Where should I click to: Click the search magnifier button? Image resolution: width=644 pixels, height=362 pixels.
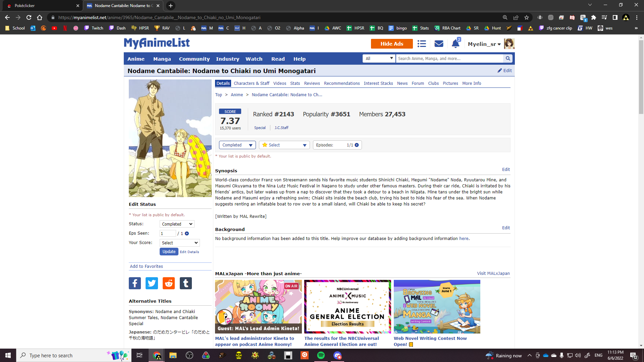point(508,59)
